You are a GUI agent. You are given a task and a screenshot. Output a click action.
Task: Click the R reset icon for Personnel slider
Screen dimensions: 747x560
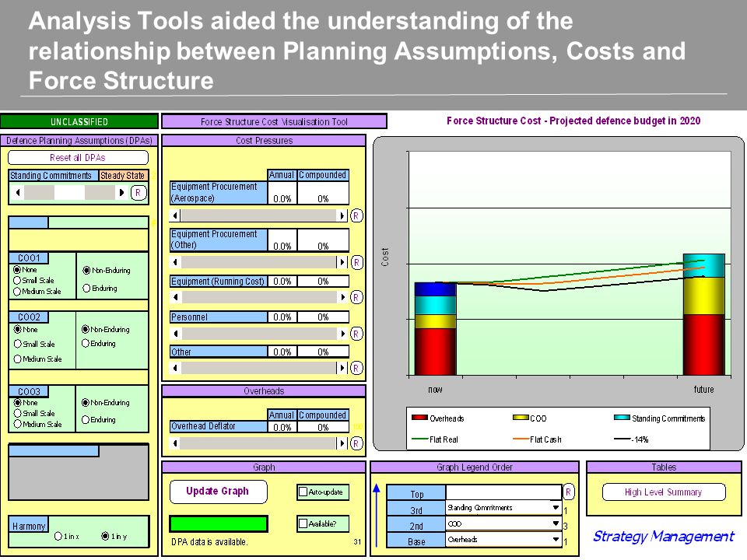click(356, 334)
